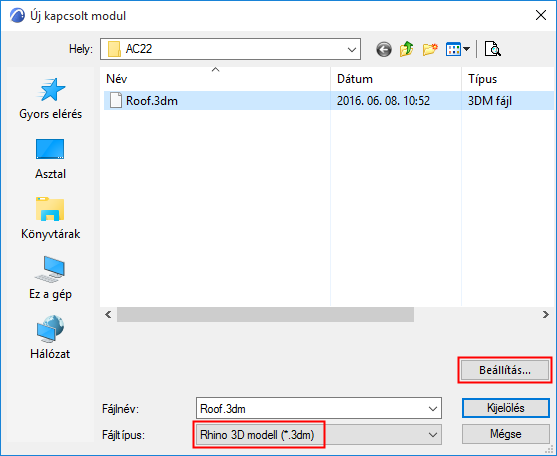The height and width of the screenshot is (456, 557).
Task: Open Hálózat network location
Action: (x=50, y=338)
